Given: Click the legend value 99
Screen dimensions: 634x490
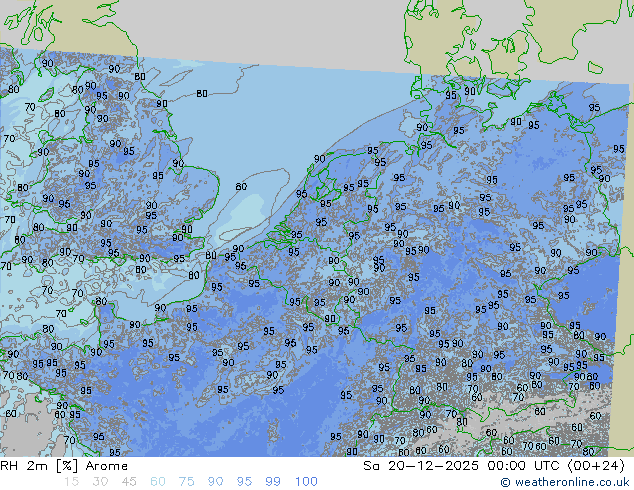Looking at the screenshot, I should (x=273, y=482).
